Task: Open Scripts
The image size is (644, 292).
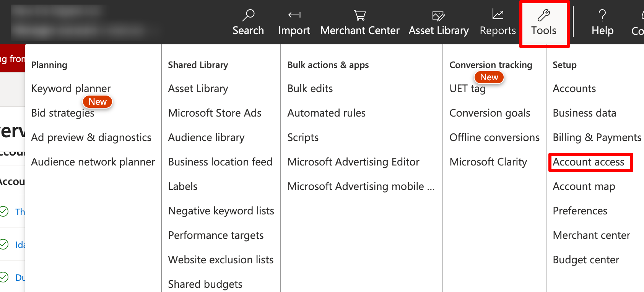Action: 303,138
